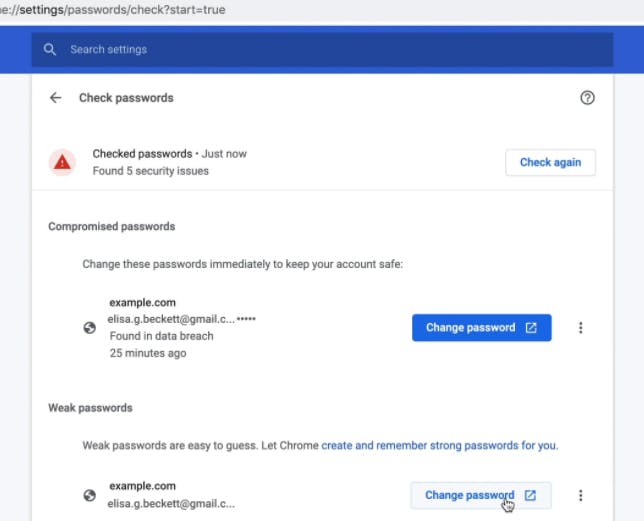Screen dimensions: 644x521
Task: Click the globe icon of the compromised example.com entry
Action: pyautogui.click(x=90, y=328)
